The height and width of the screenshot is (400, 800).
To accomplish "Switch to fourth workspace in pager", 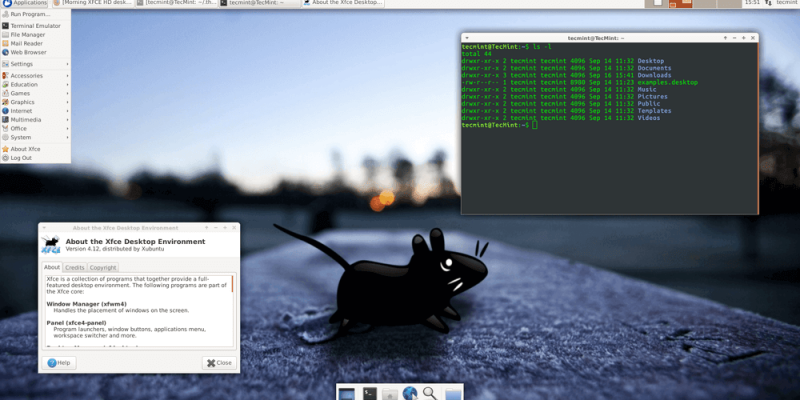I will coord(729,4).
